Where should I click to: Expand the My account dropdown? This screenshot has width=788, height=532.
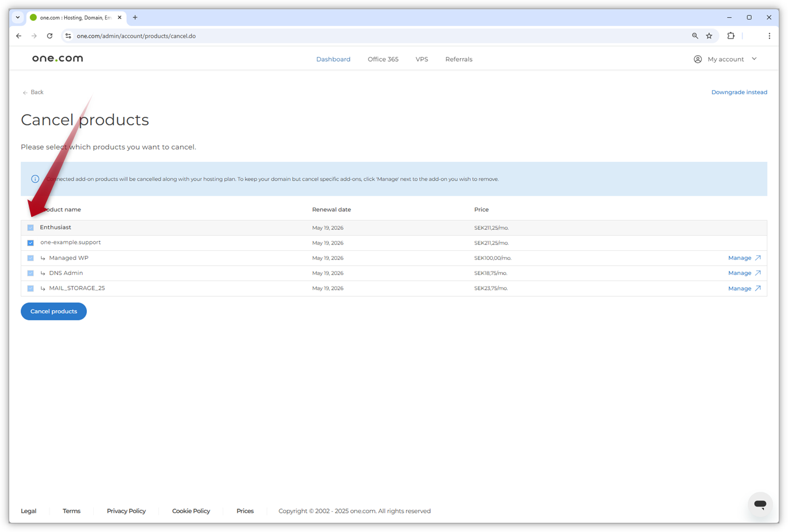pos(754,59)
